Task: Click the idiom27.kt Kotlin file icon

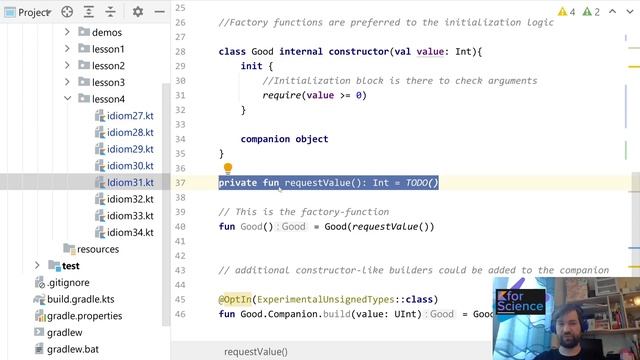Action: [x=100, y=116]
